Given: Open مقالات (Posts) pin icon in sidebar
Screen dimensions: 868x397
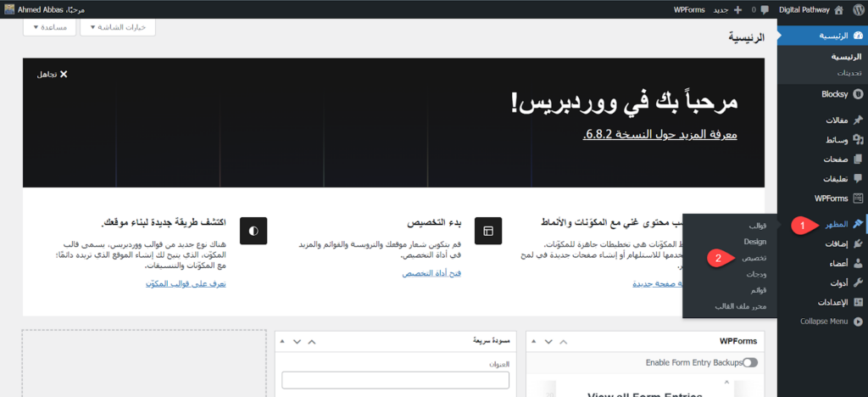Looking at the screenshot, I should tap(858, 120).
